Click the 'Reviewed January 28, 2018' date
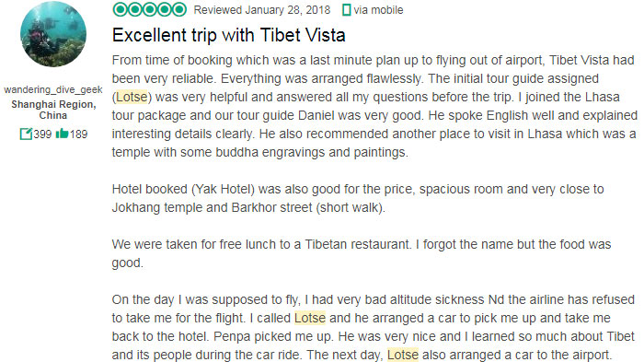The width and height of the screenshot is (644, 362). click(x=262, y=10)
